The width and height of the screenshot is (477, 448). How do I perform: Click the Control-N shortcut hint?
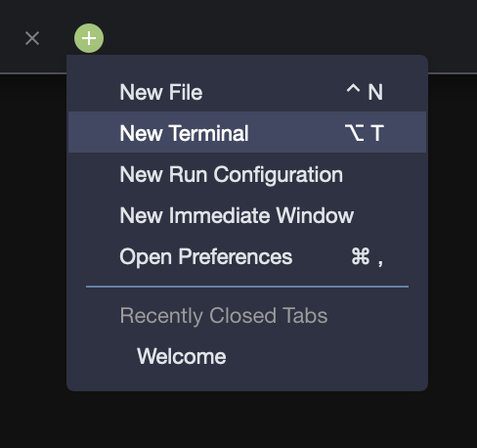click(365, 92)
